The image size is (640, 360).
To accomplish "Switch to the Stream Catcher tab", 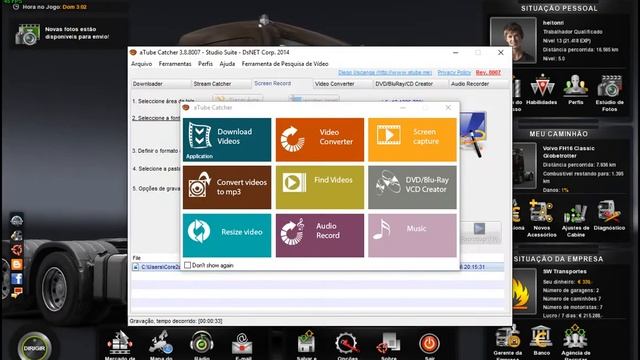I will pyautogui.click(x=221, y=84).
